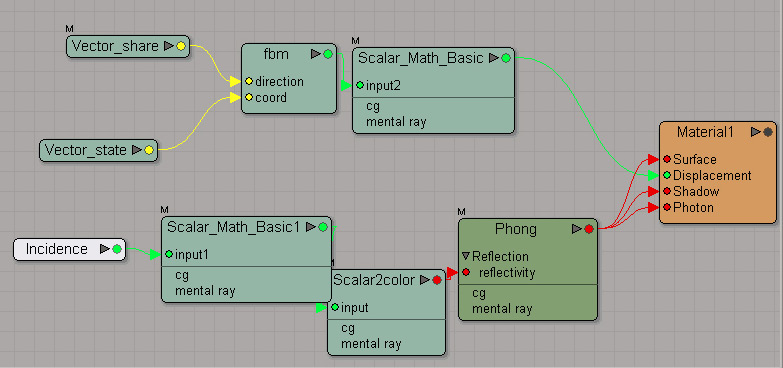Click the input port of Scalar2color
The width and height of the screenshot is (783, 368).
click(335, 307)
